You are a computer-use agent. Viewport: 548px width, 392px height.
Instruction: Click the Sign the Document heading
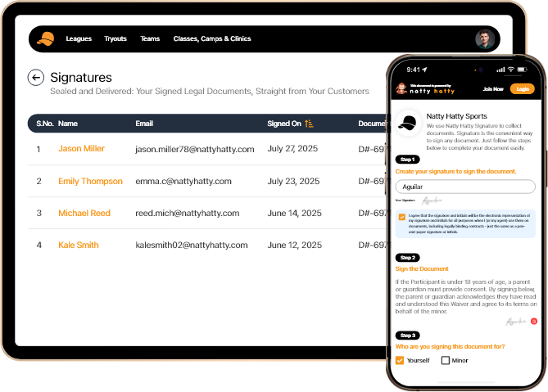pyautogui.click(x=422, y=268)
